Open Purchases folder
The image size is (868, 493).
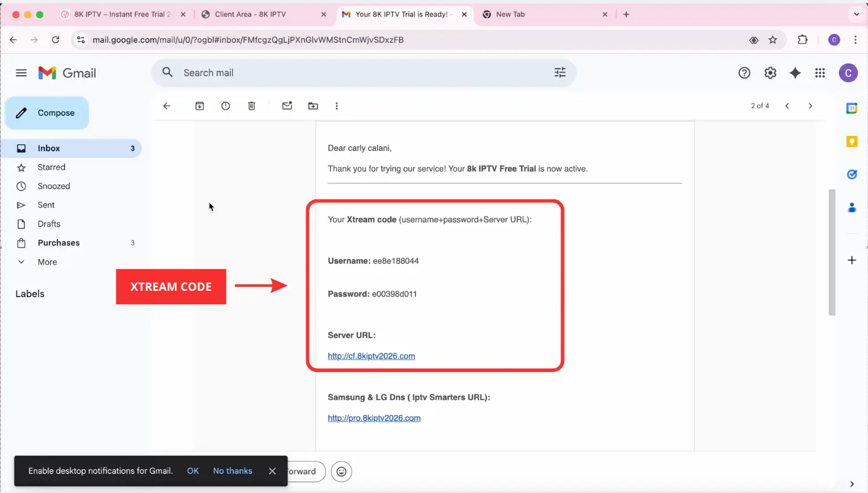tap(70, 243)
